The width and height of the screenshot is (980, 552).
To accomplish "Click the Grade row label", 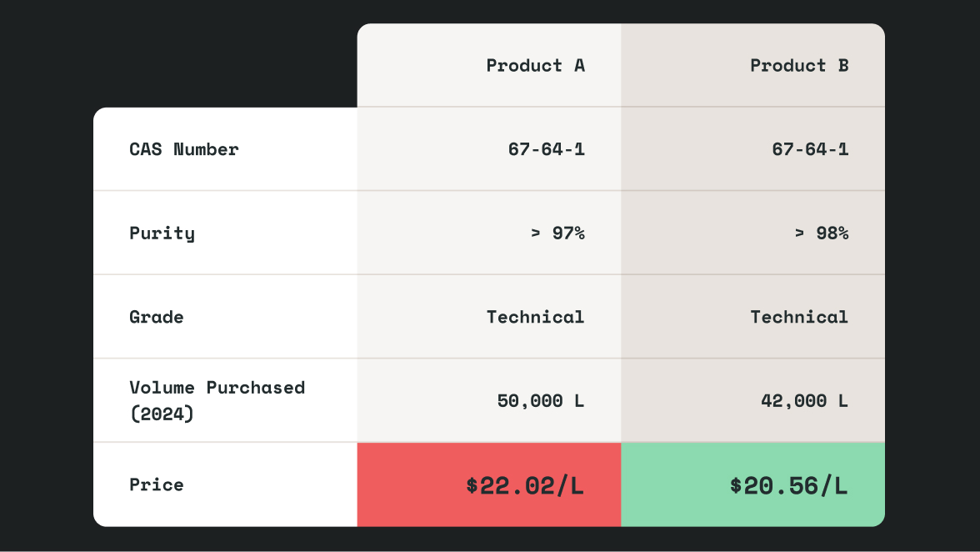I will point(156,317).
